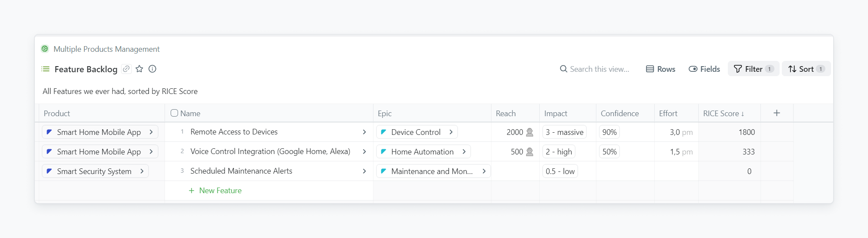Click the list view icon before Feature Backlog

(x=45, y=69)
